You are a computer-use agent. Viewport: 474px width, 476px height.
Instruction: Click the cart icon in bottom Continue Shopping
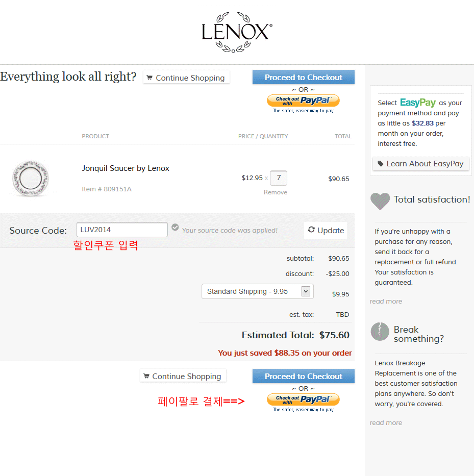coord(146,377)
